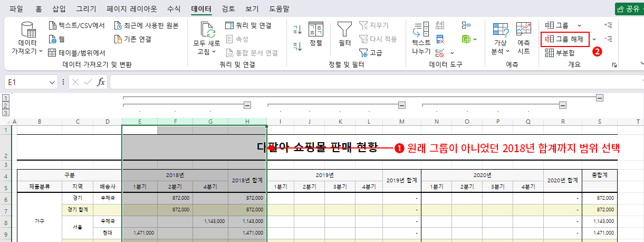This screenshot has height=242, width=644.
Task: Open the 정렬 (Sort) dialog
Action: 316,35
